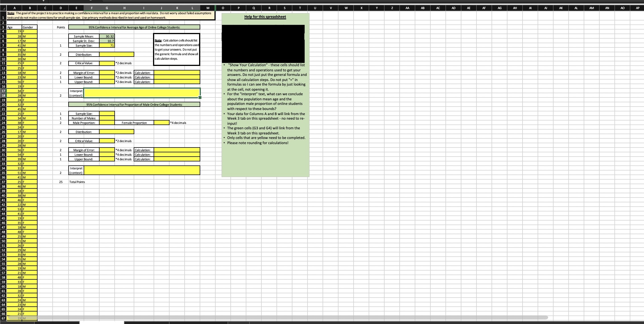Select column A containing Age data
This screenshot has width=644, height=324.
point(15,8)
